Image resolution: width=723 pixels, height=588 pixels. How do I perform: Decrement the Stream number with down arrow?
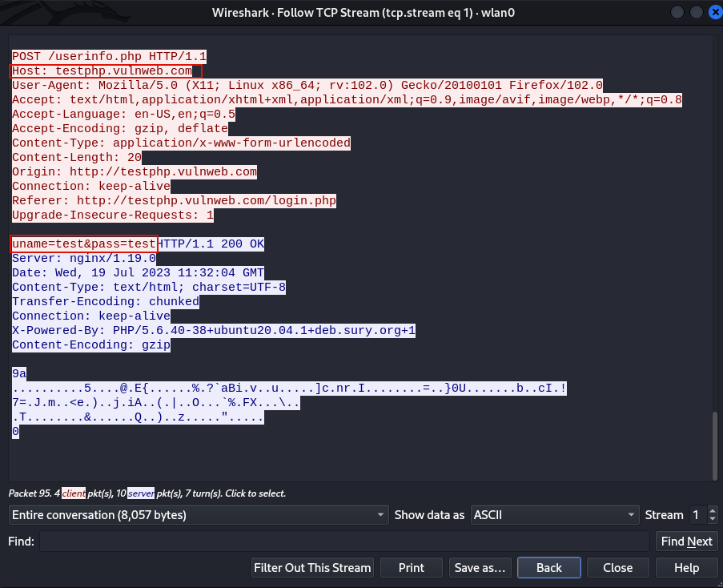pos(713,519)
